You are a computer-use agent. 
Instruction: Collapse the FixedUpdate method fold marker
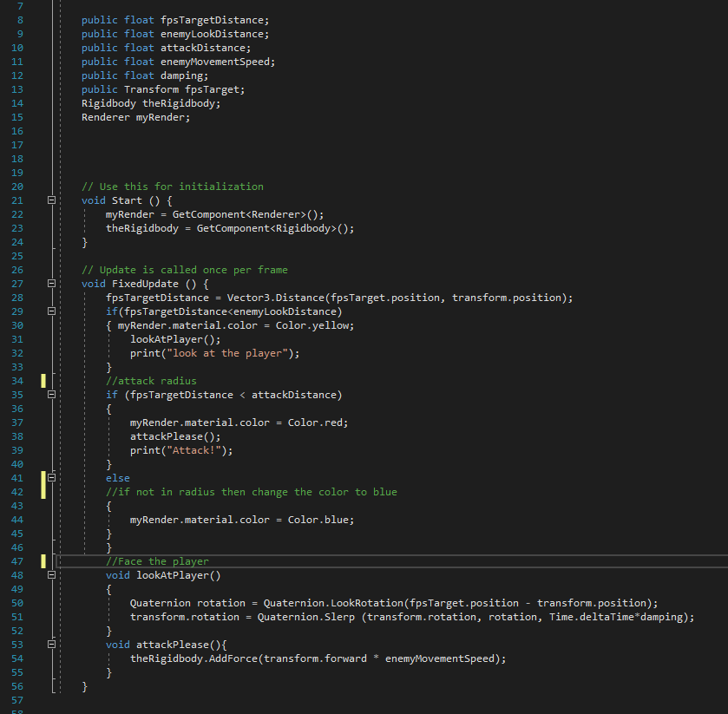[51, 283]
